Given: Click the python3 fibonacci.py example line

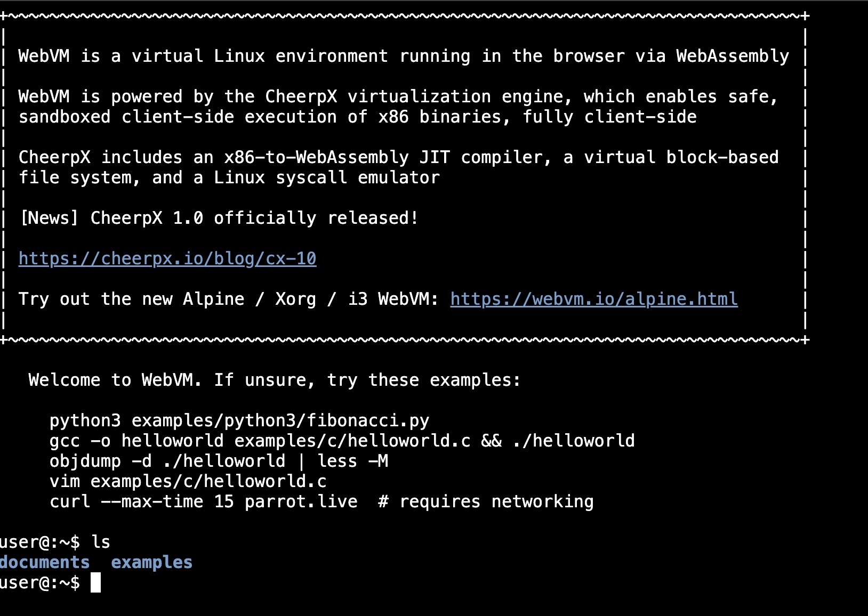Looking at the screenshot, I should point(239,421).
